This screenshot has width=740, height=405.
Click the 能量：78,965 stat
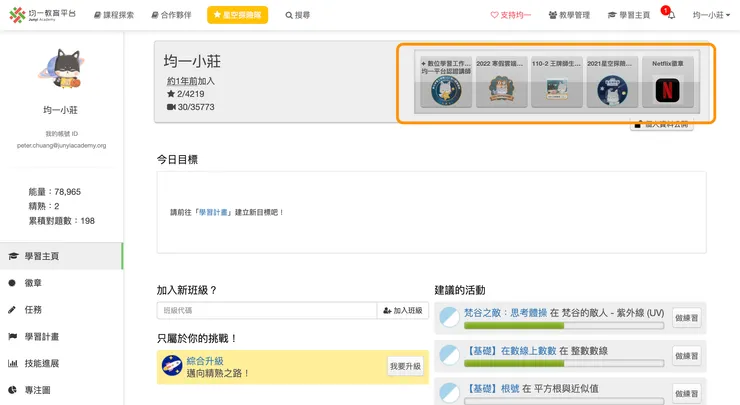(55, 192)
